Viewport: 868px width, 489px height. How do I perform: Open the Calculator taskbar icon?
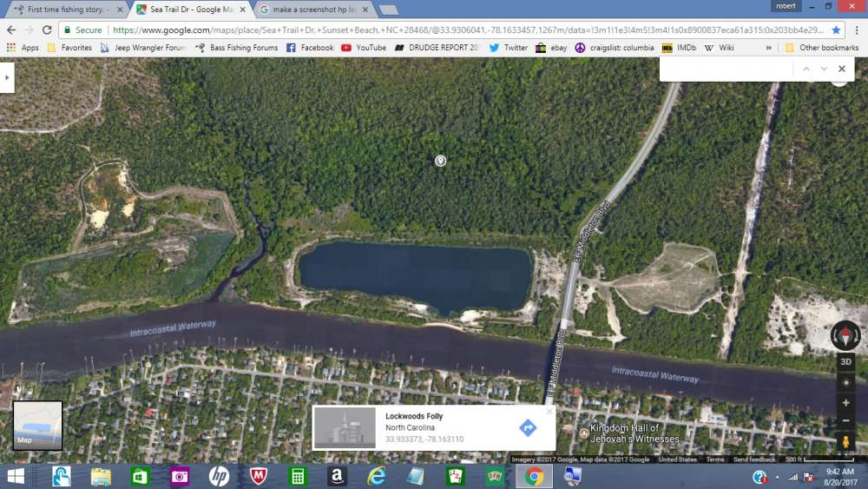(x=297, y=476)
